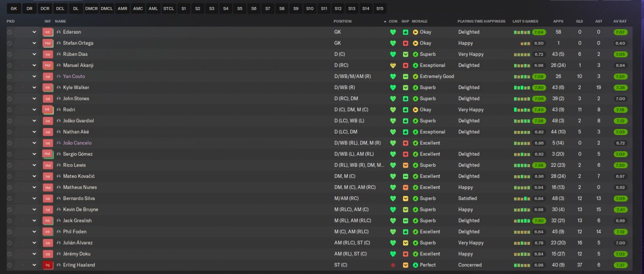Screen dimensions: 644x274
Task: Click Erling Haaland's Perfect morale icon
Action: point(415,265)
